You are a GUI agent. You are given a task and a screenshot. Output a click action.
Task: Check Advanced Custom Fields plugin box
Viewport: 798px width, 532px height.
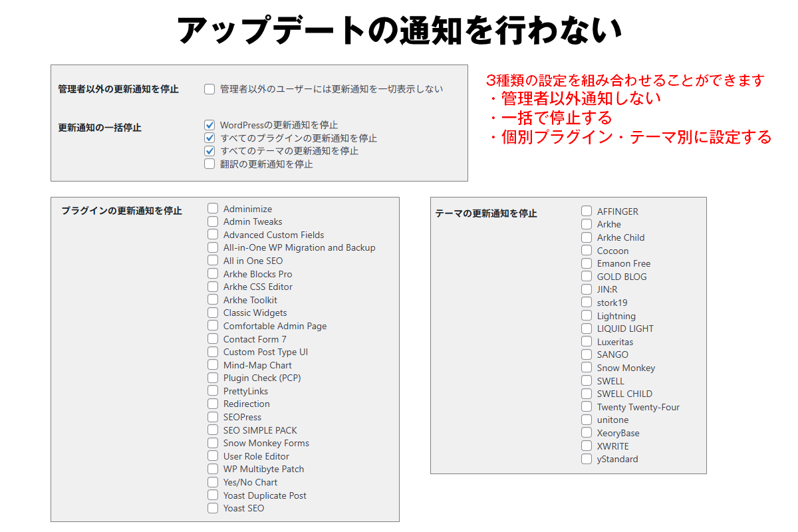[213, 235]
